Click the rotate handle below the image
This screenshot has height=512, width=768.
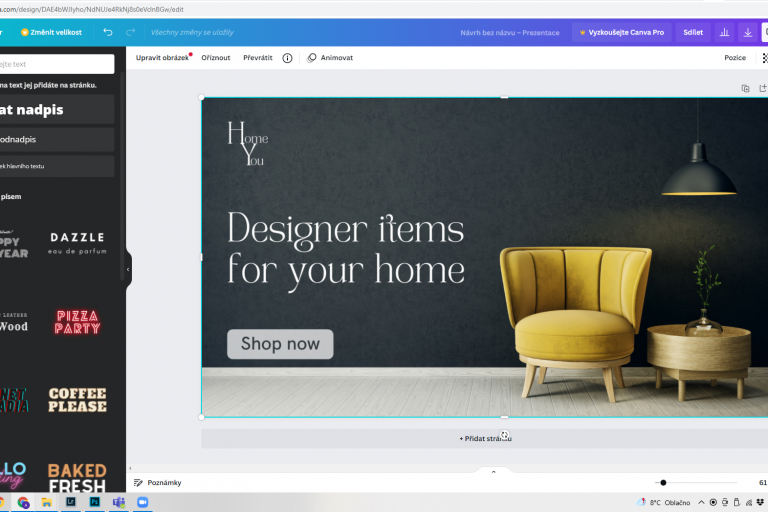coord(504,435)
